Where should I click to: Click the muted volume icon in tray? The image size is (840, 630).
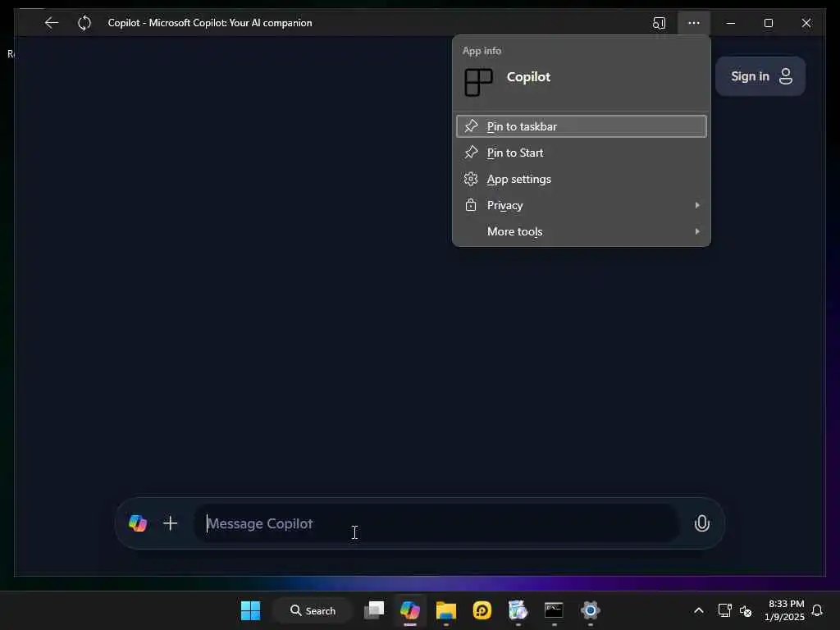(x=745, y=610)
